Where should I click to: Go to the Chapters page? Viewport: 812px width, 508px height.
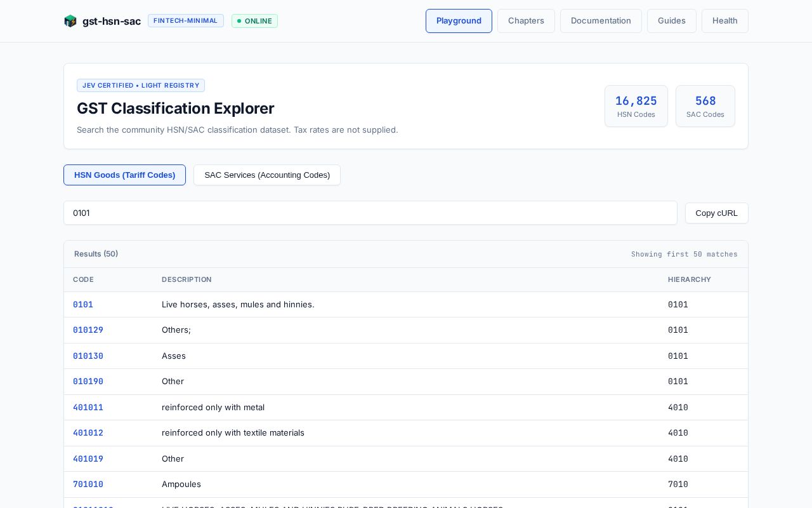(x=526, y=21)
